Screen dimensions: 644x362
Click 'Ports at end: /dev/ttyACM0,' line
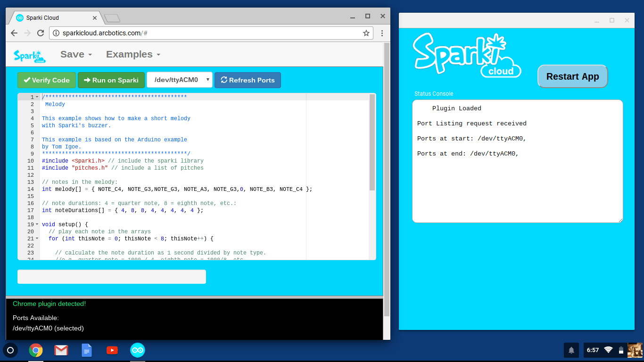(468, 154)
